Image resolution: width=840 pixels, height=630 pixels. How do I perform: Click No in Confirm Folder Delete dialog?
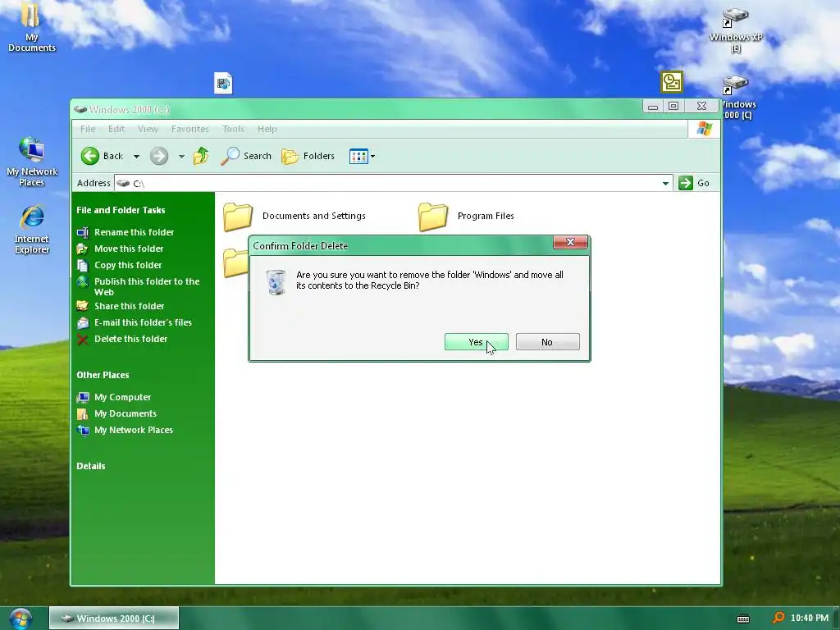click(547, 342)
